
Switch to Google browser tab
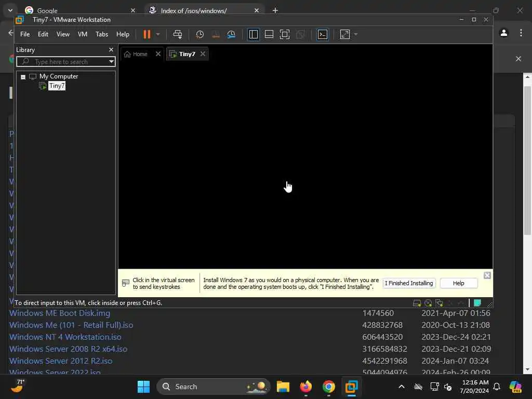click(x=80, y=10)
